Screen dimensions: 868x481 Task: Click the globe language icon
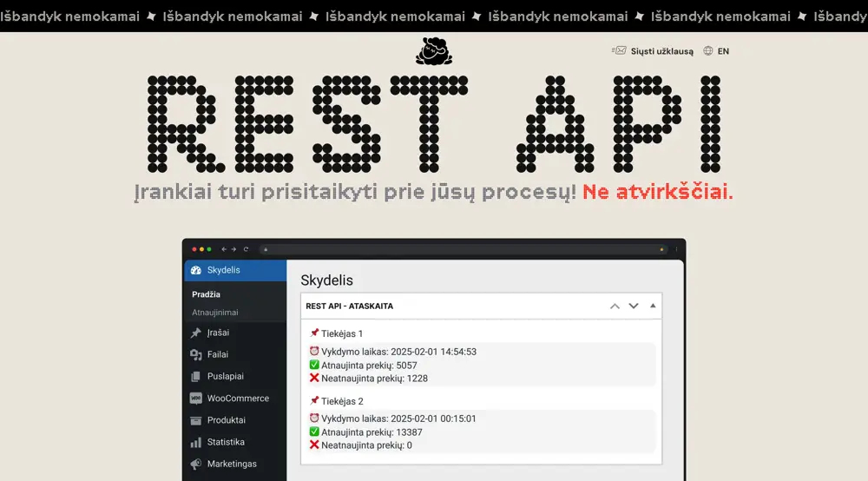pyautogui.click(x=708, y=51)
